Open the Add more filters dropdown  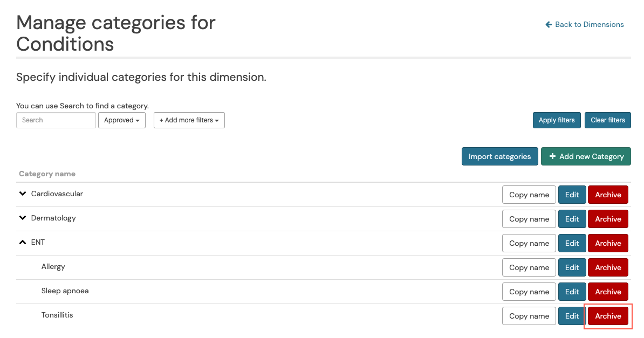click(189, 120)
